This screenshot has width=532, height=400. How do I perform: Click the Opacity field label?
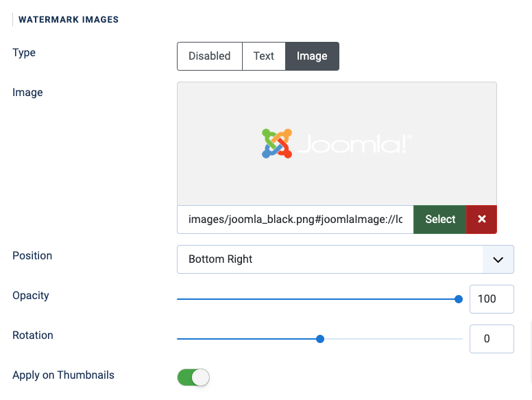coord(31,296)
